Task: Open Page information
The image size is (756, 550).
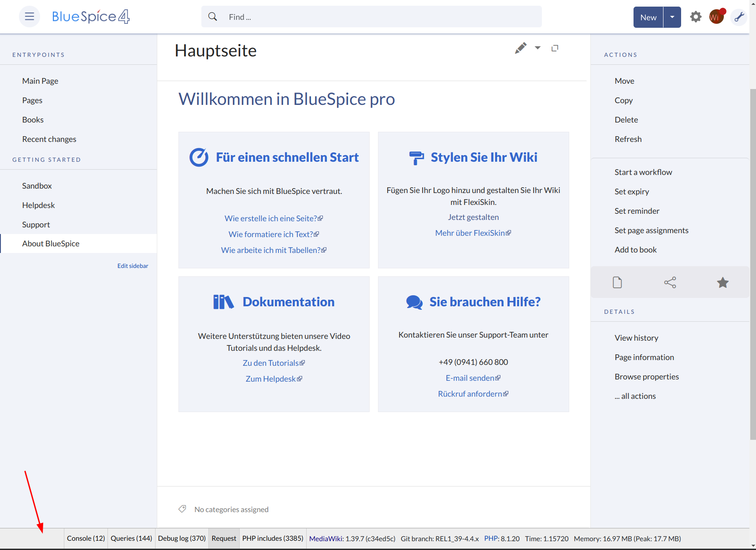Action: [644, 357]
